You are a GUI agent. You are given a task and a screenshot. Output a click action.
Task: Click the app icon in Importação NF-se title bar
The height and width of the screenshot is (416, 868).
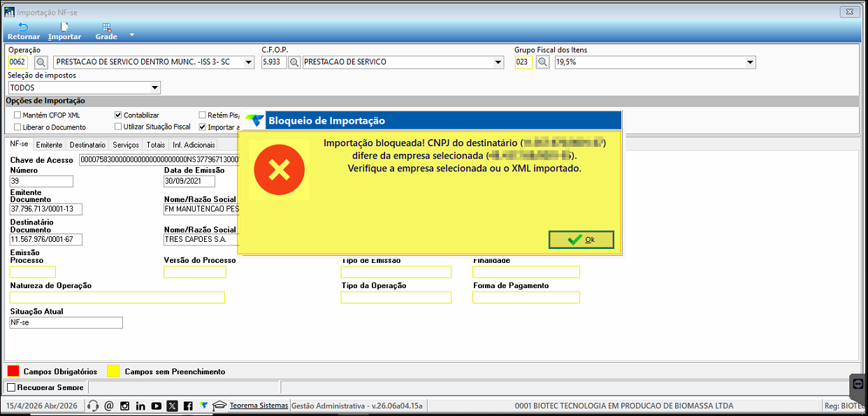coord(9,11)
